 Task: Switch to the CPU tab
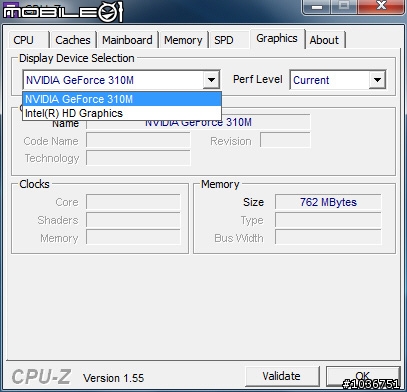pos(28,40)
